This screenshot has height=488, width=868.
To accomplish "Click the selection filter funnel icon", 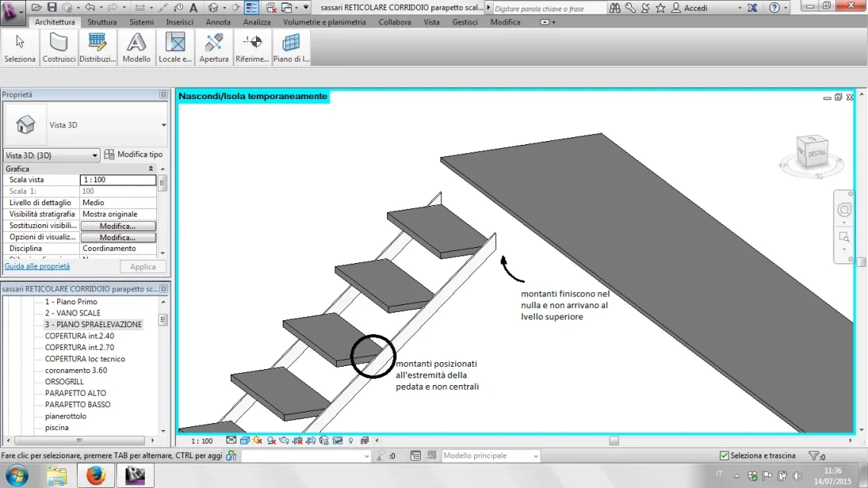I will [x=813, y=456].
